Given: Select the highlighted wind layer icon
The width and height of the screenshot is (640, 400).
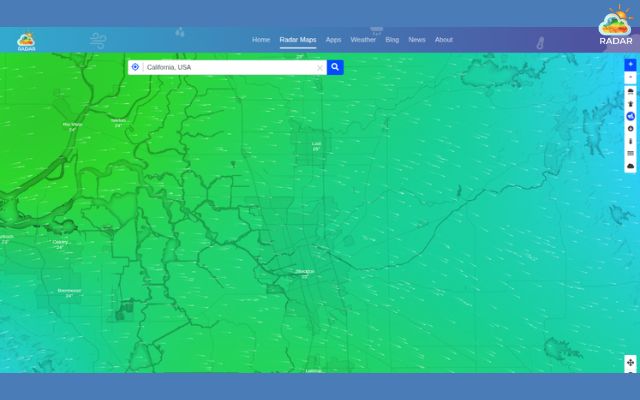Looking at the screenshot, I should click(630, 116).
